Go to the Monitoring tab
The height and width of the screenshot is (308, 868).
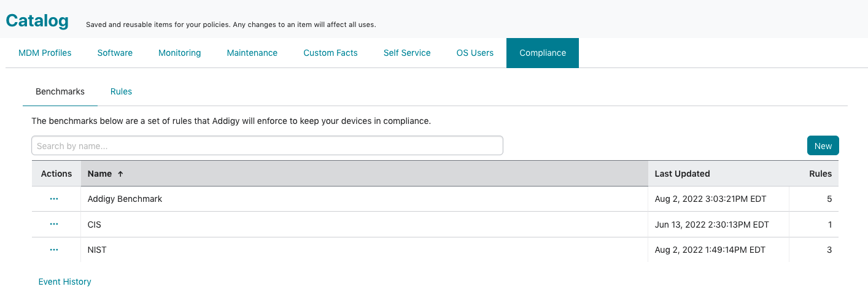pos(180,53)
